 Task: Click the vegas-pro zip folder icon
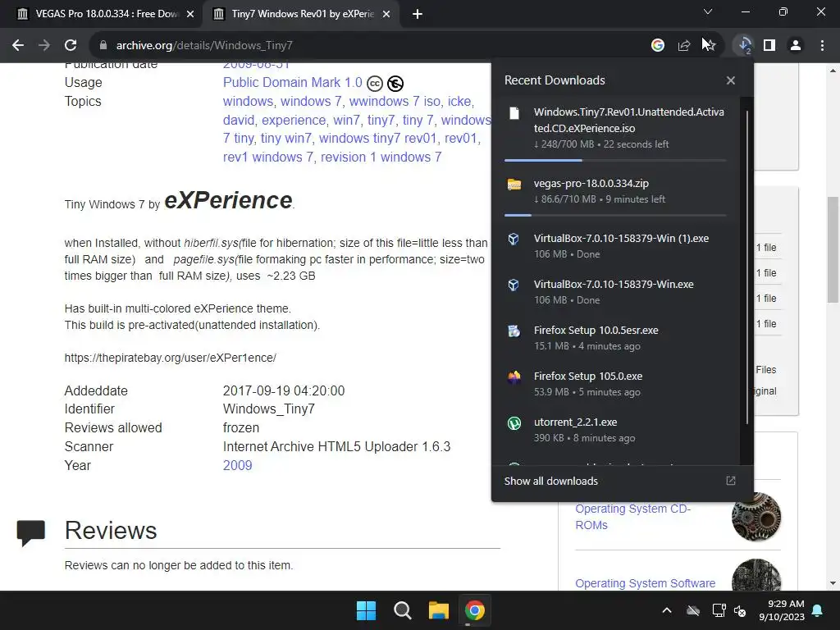(514, 185)
